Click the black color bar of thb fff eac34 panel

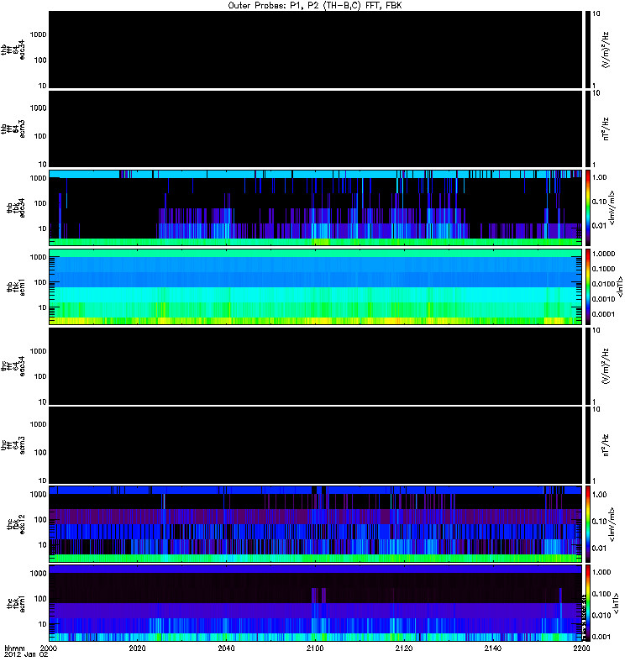click(588, 50)
